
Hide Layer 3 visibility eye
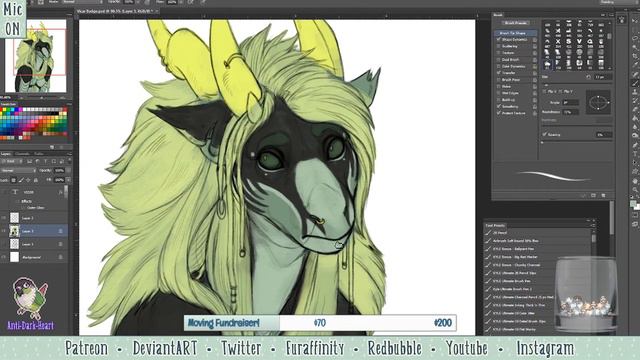click(x=4, y=231)
